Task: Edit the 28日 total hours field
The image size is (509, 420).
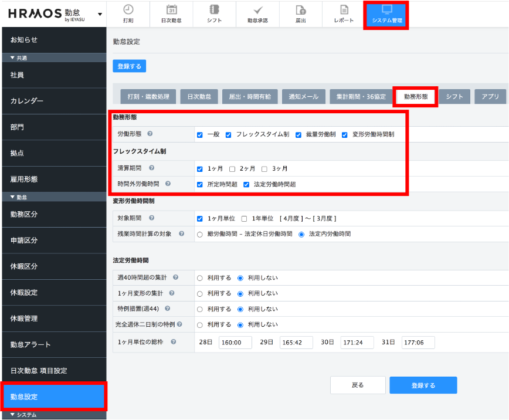Action: point(235,343)
